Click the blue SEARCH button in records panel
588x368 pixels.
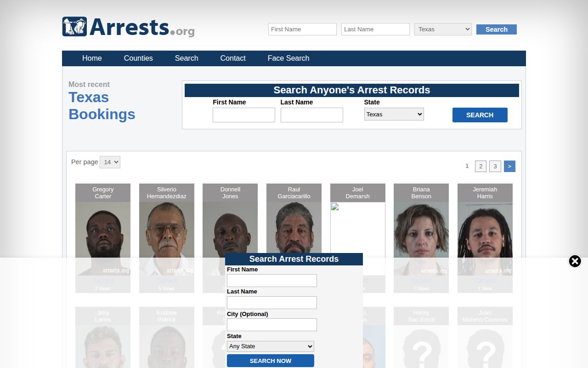tap(480, 115)
